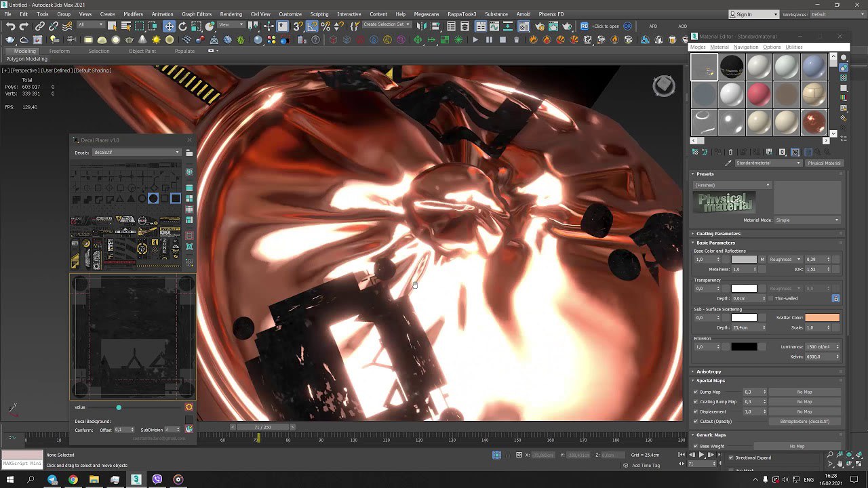
Task: Click the help question mark icon in toolbar
Action: [x=315, y=40]
